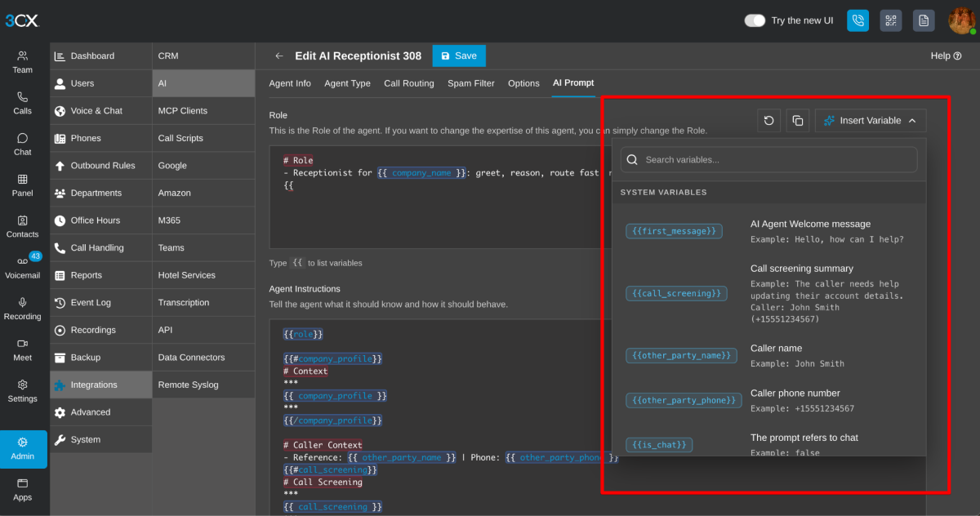Click the reset prompt icon
Screen dimensions: 980x516
[769, 121]
